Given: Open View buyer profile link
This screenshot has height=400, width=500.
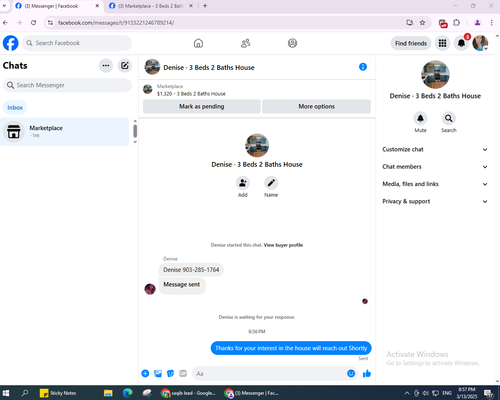Looking at the screenshot, I should 283,245.
